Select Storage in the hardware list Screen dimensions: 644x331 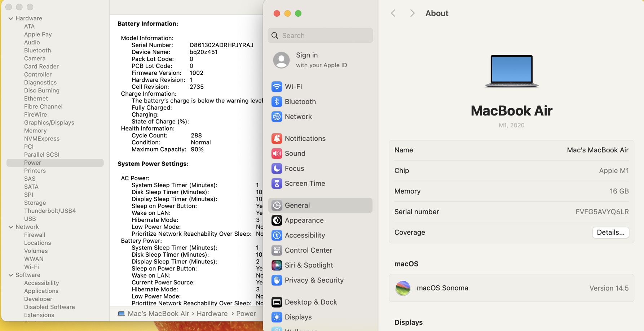click(35, 203)
